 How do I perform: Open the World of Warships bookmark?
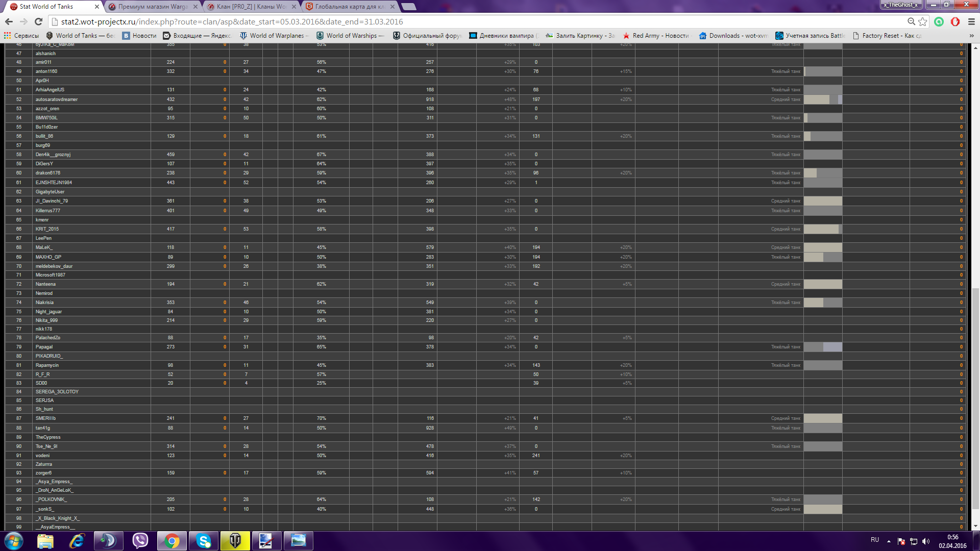coord(351,36)
